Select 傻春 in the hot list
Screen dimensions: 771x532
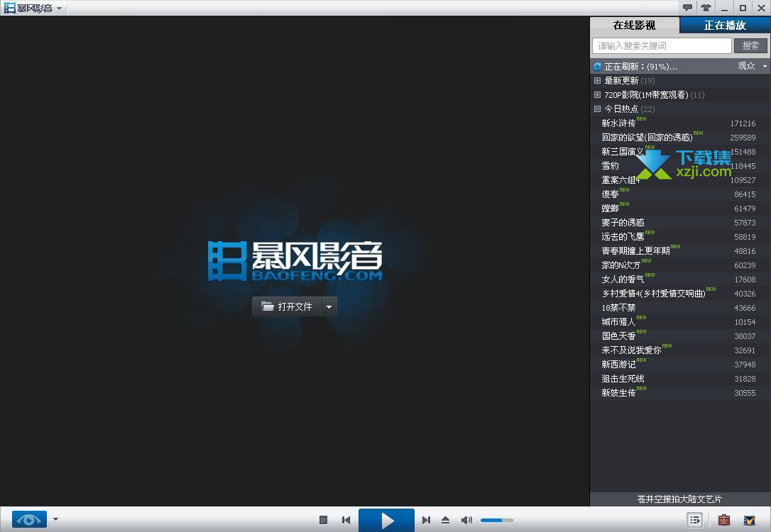611,194
